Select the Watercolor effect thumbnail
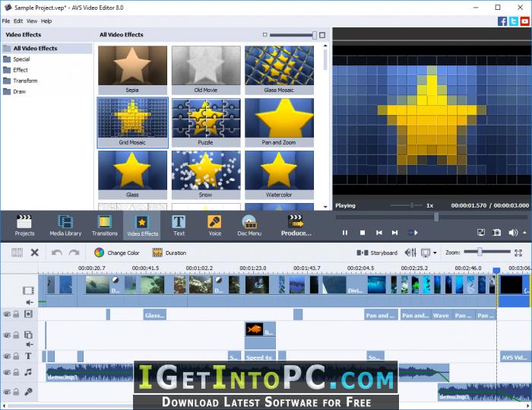The width and height of the screenshot is (532, 410). pyautogui.click(x=279, y=175)
